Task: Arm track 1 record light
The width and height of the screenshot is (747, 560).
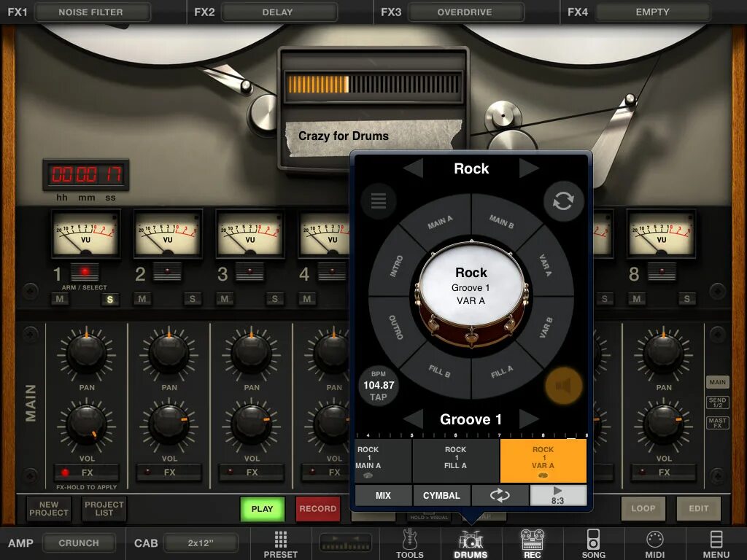Action: pos(85,272)
